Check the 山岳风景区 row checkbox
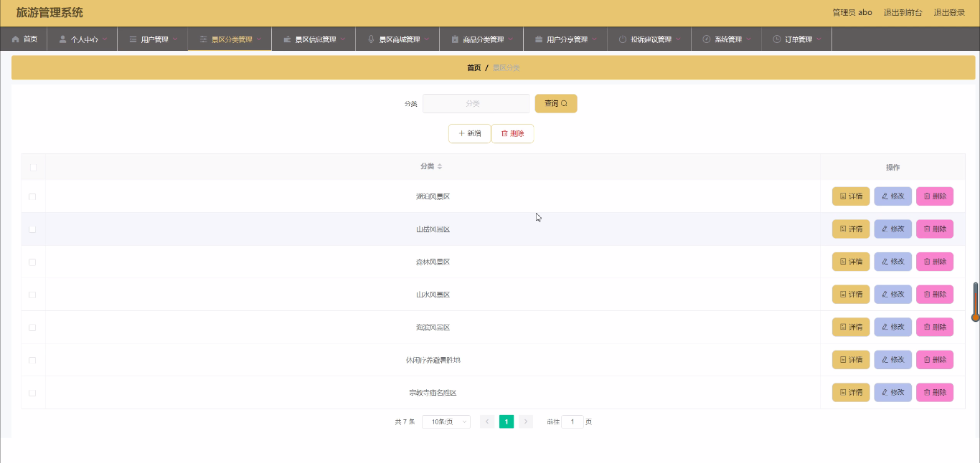The height and width of the screenshot is (463, 980). [x=32, y=229]
